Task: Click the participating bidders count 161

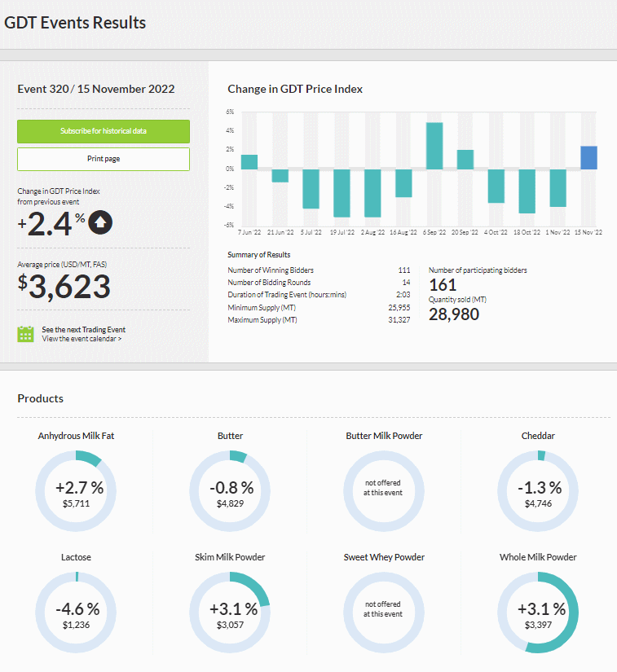Action: (443, 285)
